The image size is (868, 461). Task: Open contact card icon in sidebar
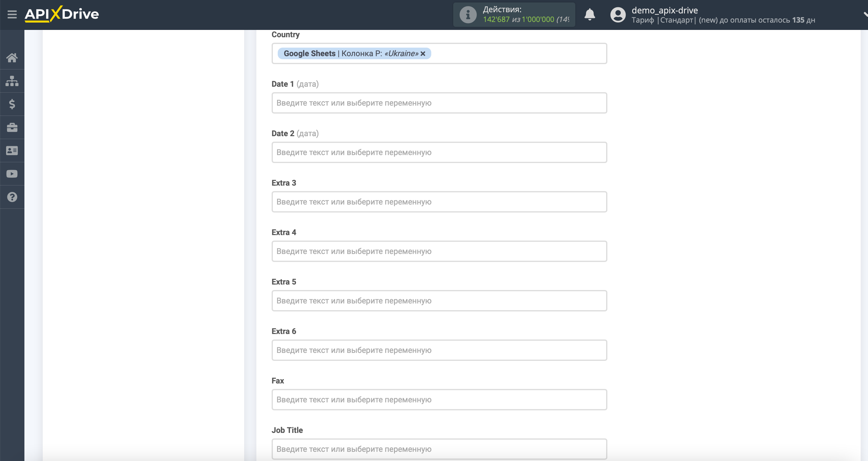[12, 151]
